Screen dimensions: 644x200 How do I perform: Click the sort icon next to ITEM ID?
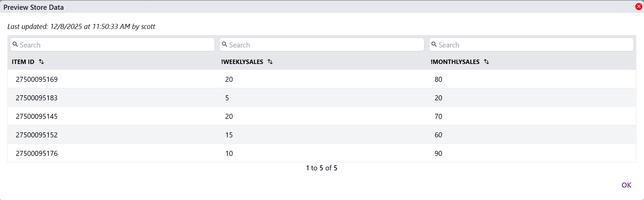pos(41,62)
